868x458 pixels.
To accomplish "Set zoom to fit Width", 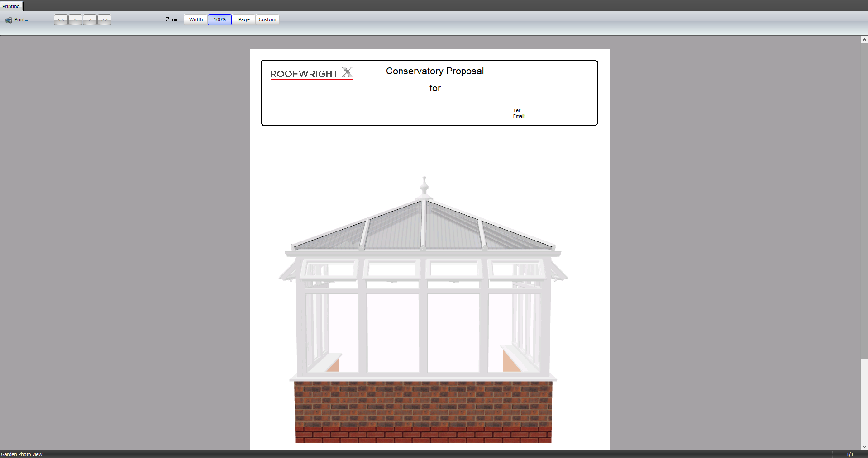I will (x=196, y=20).
